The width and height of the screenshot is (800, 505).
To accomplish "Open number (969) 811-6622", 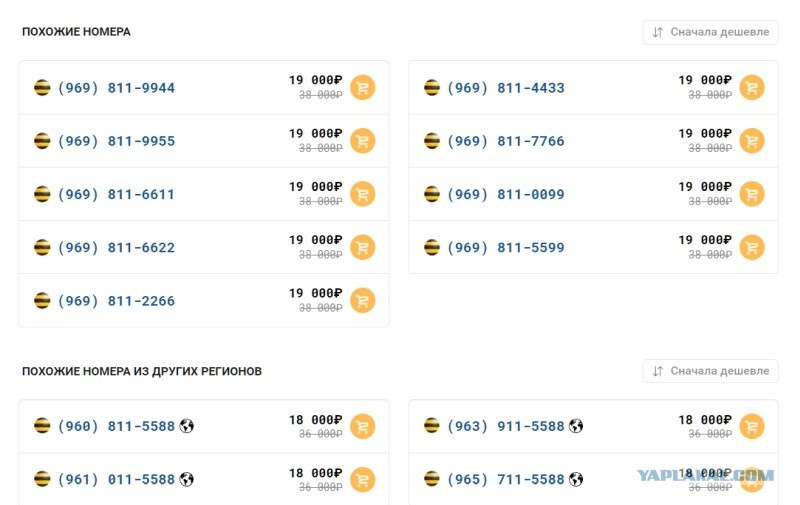I will click(116, 247).
